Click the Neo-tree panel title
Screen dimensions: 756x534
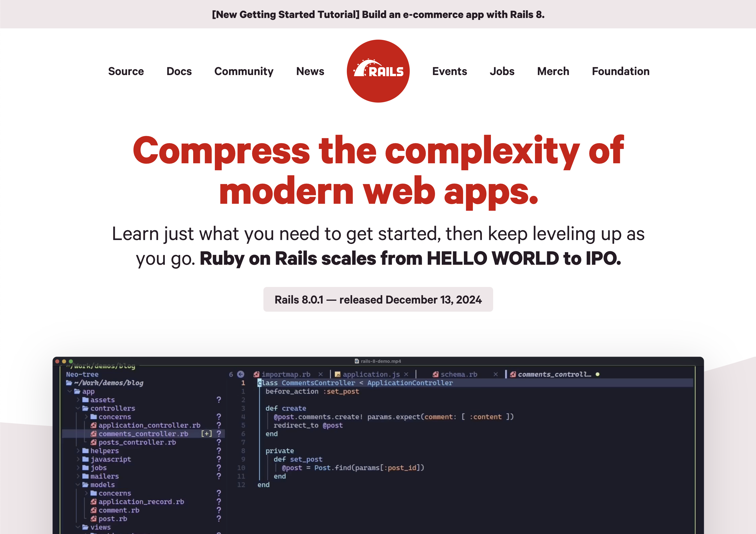point(82,374)
